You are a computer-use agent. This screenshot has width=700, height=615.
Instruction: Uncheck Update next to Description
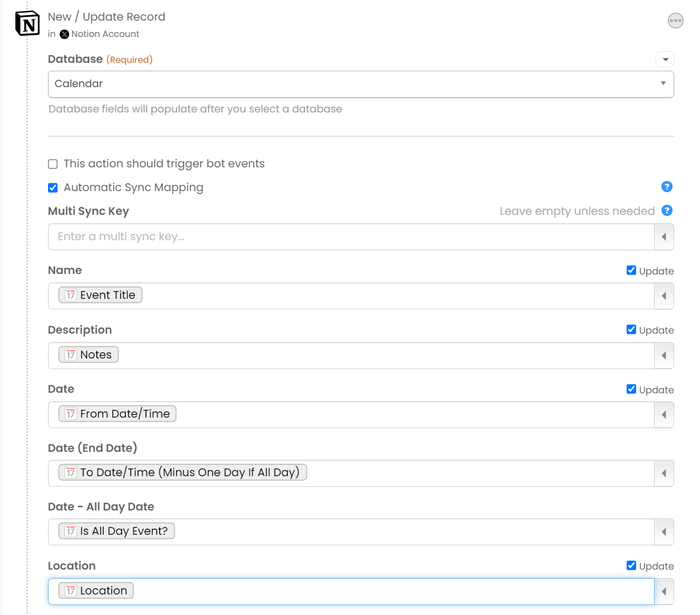pyautogui.click(x=631, y=329)
